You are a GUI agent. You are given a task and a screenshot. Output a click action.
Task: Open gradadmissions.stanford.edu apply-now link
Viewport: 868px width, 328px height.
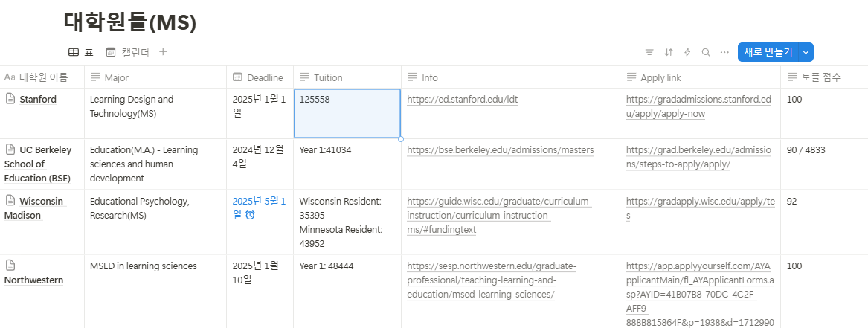coord(698,107)
